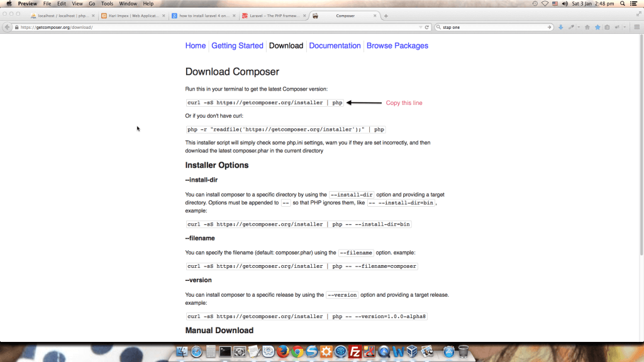
Task: Click the Download navigation item
Action: (286, 45)
